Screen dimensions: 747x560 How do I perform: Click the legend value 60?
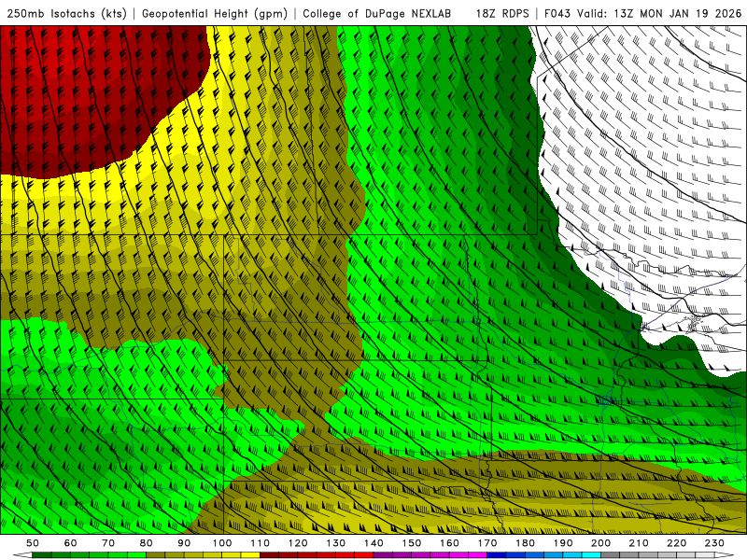coord(71,543)
